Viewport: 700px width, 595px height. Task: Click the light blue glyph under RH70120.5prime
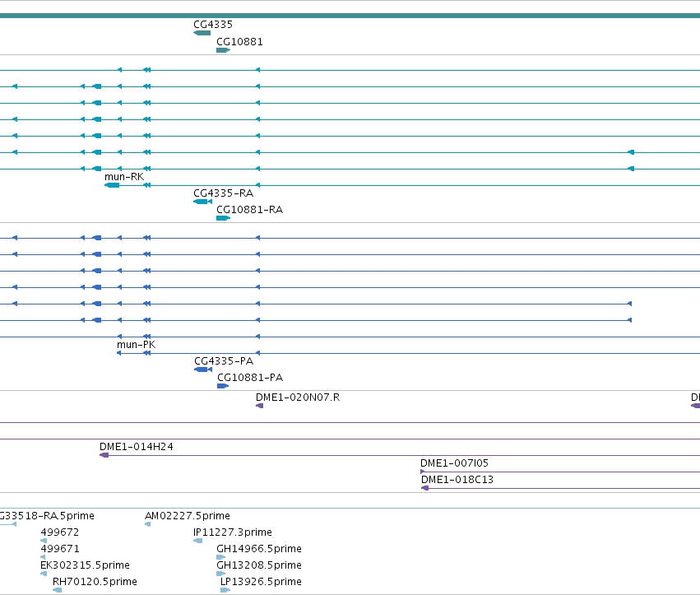coord(57,590)
